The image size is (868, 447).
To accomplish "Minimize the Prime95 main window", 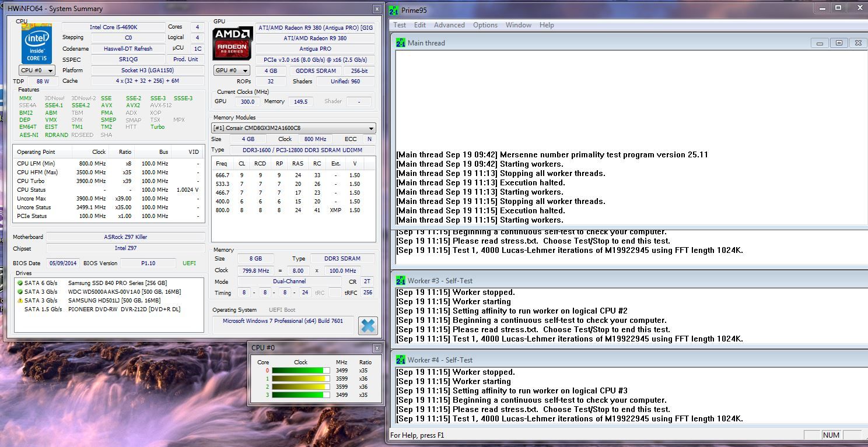I will (x=821, y=8).
